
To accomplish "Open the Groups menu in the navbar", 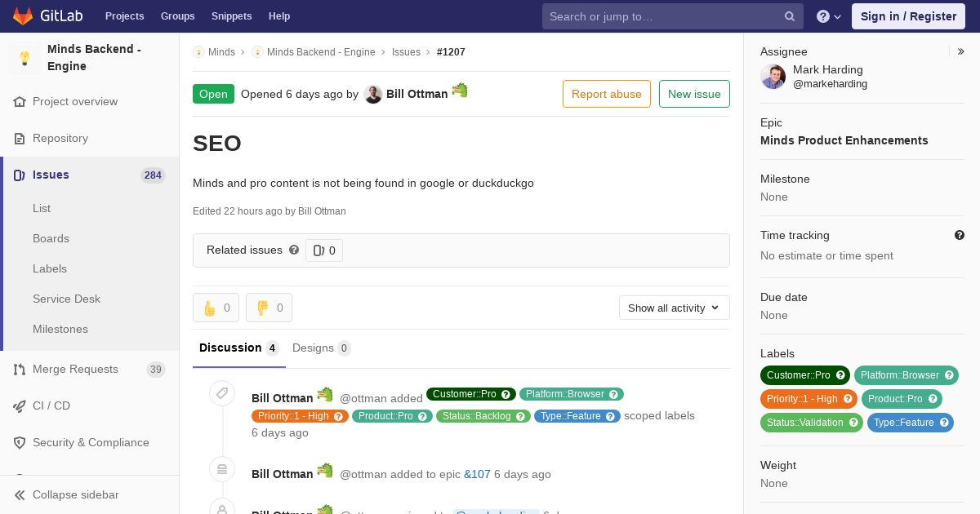I will click(x=178, y=16).
